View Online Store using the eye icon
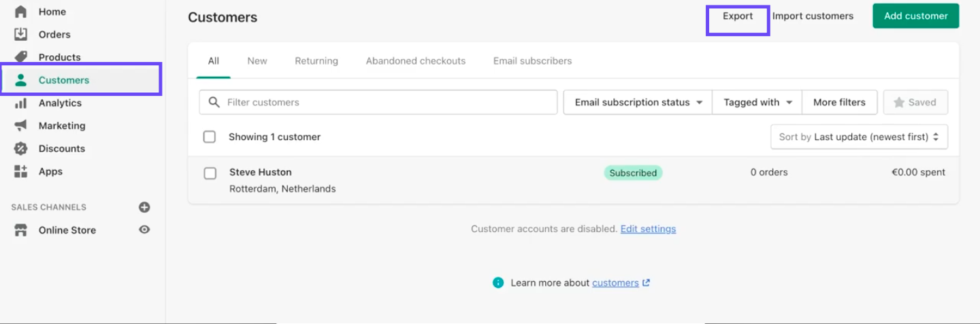This screenshot has width=980, height=324. tap(144, 230)
